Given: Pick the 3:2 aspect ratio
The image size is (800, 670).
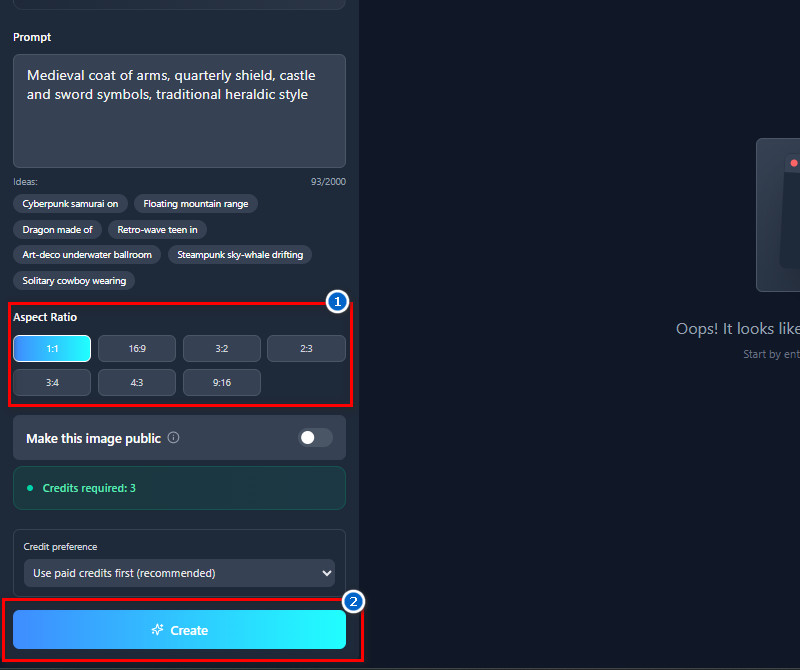Looking at the screenshot, I should [221, 348].
